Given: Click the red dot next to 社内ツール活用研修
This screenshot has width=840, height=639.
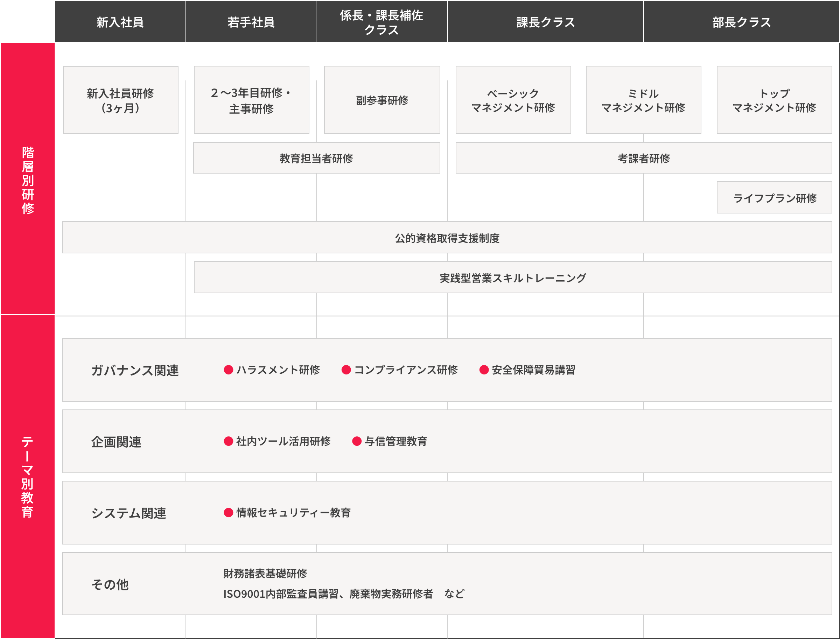Looking at the screenshot, I should point(228,441).
